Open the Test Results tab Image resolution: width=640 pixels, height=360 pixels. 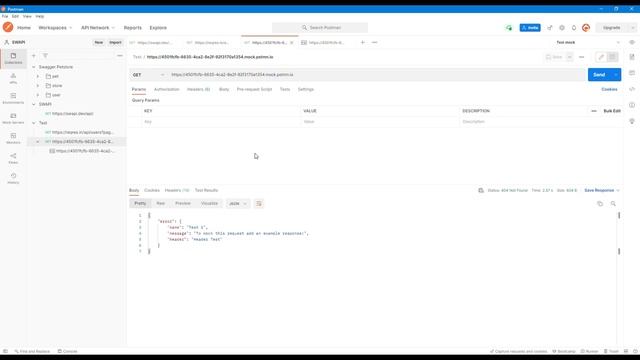point(207,190)
